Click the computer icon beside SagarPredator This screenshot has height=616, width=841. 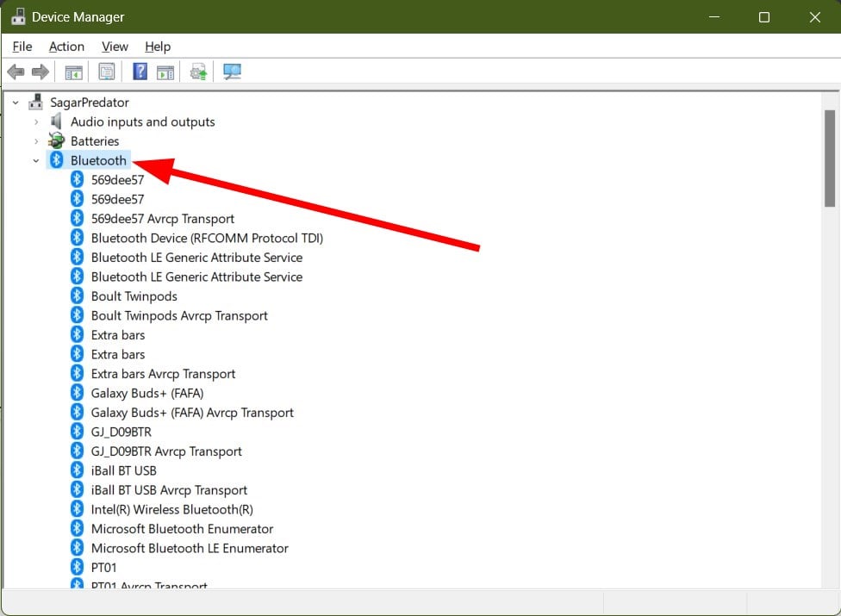(x=36, y=102)
